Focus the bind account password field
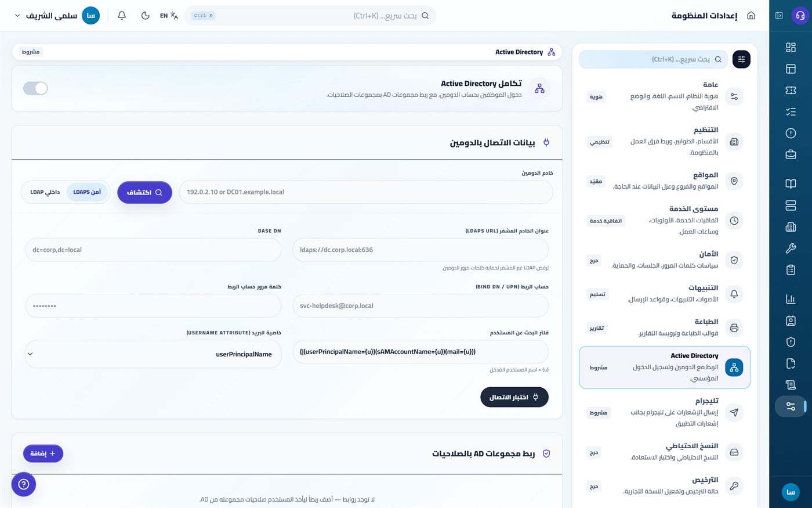The width and height of the screenshot is (812, 508). pos(153,306)
